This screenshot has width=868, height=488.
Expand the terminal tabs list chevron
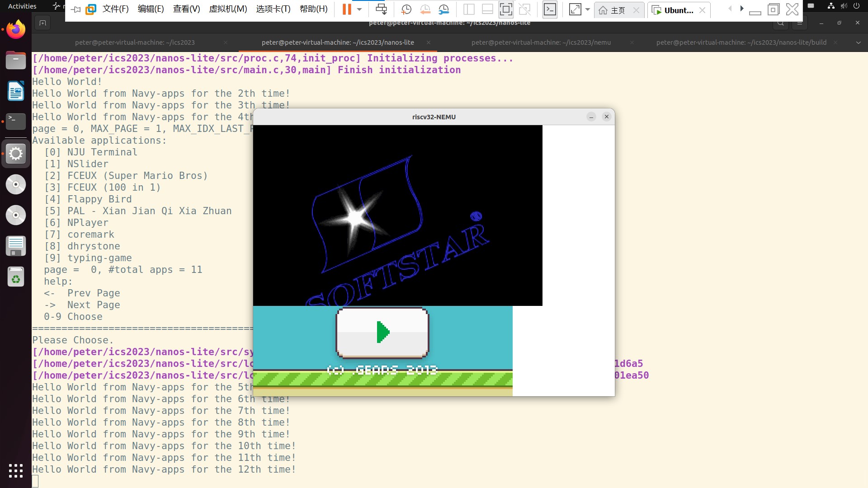[x=859, y=42]
